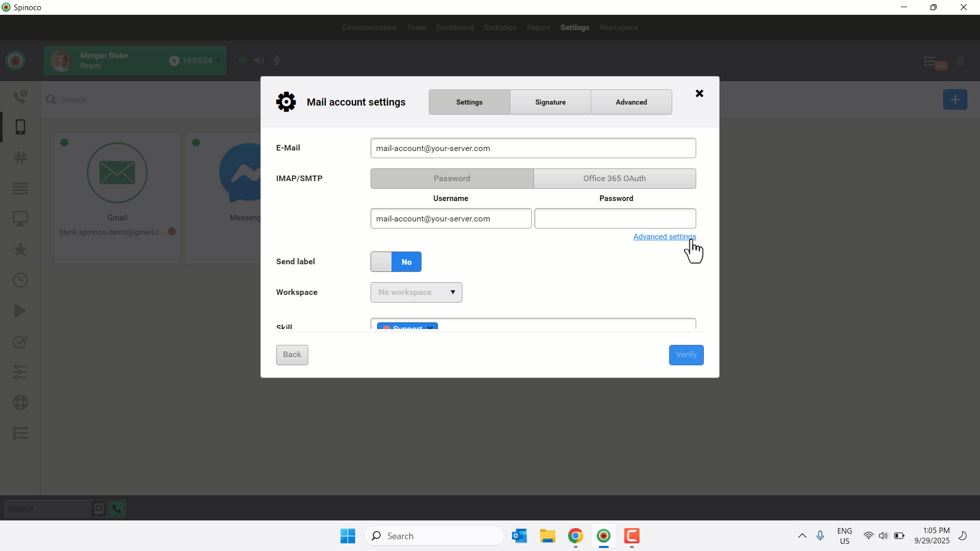Open the mobile device sidebar icon
980x551 pixels.
(20, 127)
